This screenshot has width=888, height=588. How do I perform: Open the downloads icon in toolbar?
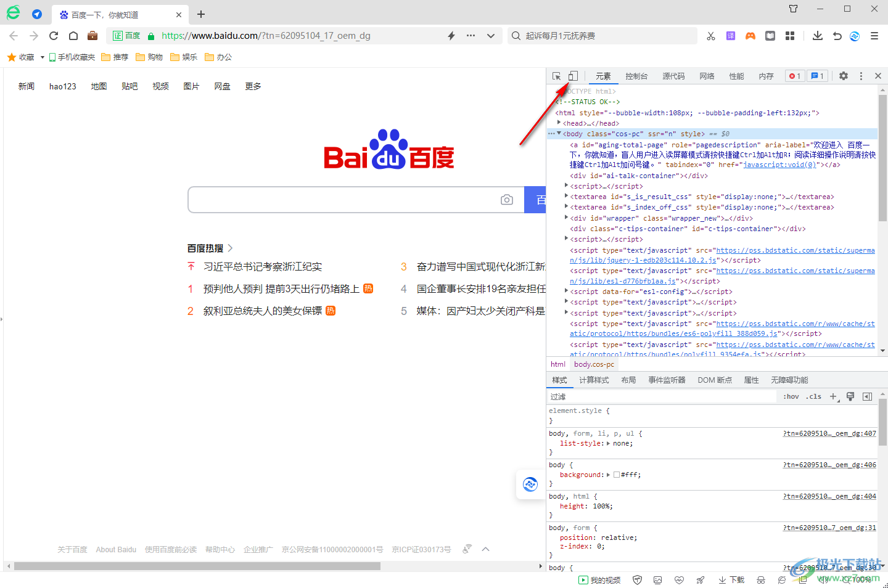coord(818,36)
